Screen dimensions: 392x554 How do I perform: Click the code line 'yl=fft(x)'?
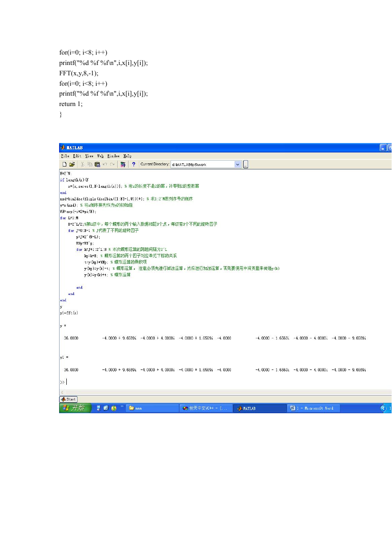click(69, 313)
